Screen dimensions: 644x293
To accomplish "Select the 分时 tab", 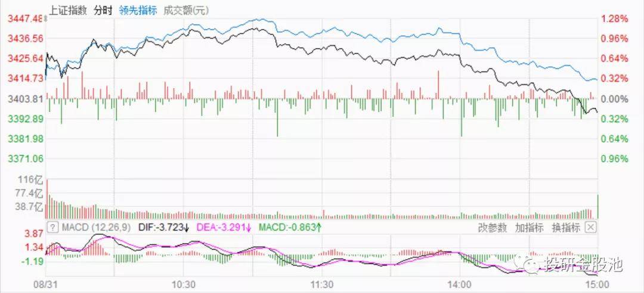I will point(103,11).
